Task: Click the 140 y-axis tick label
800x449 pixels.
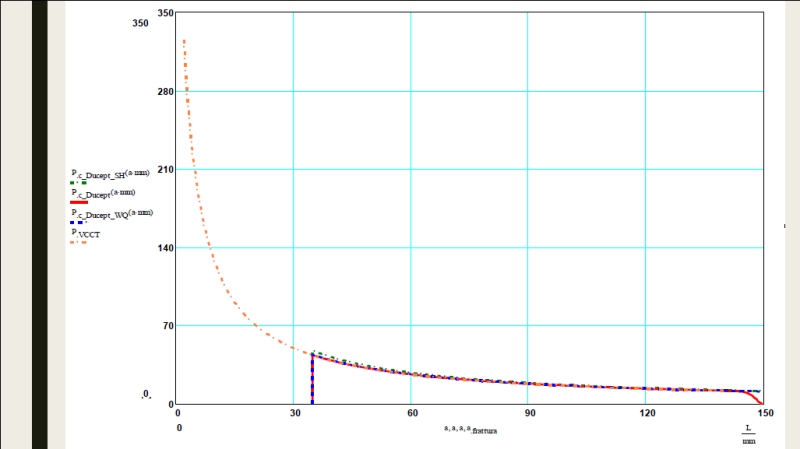Action: coord(166,248)
